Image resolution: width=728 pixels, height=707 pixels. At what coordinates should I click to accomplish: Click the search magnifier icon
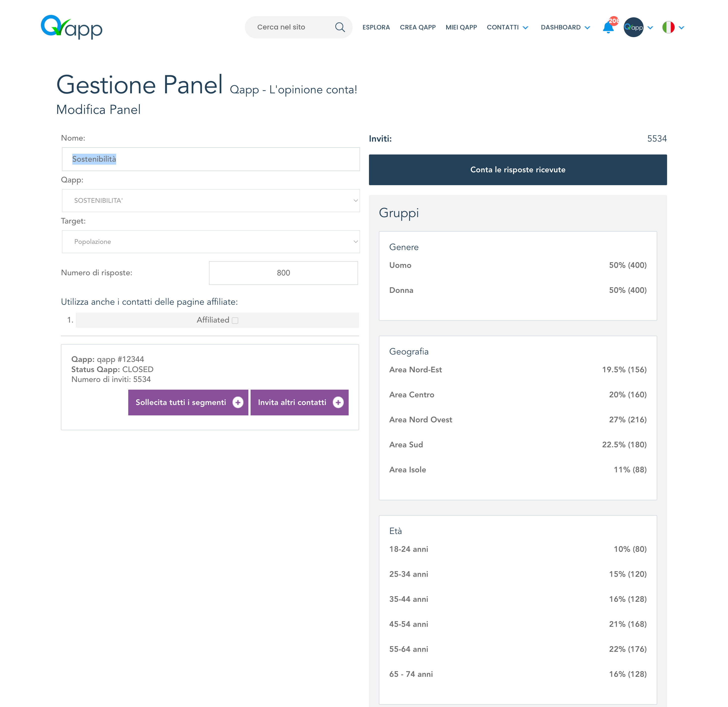tap(339, 27)
